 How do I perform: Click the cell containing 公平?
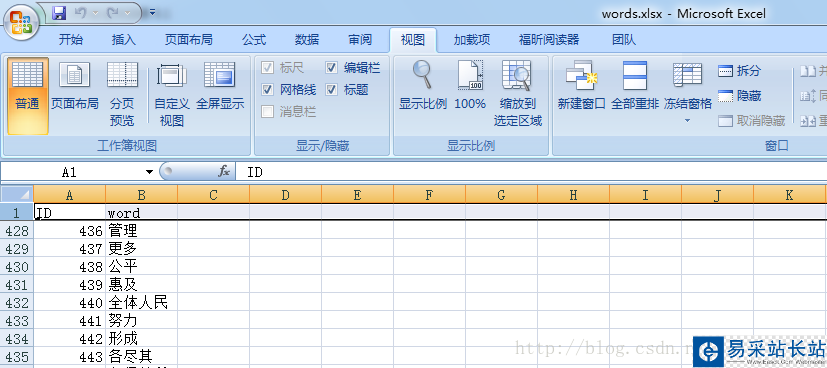pyautogui.click(x=141, y=266)
